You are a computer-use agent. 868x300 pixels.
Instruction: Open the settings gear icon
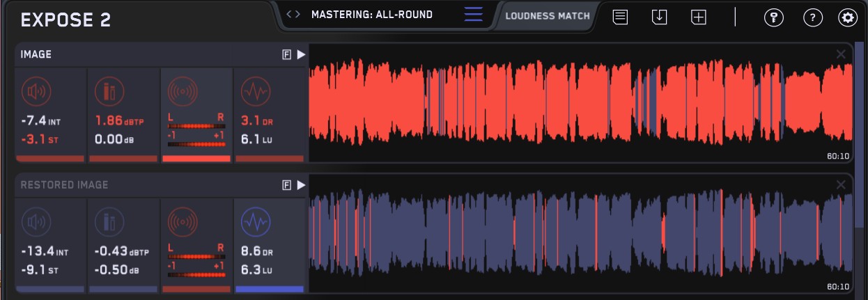pos(848,17)
